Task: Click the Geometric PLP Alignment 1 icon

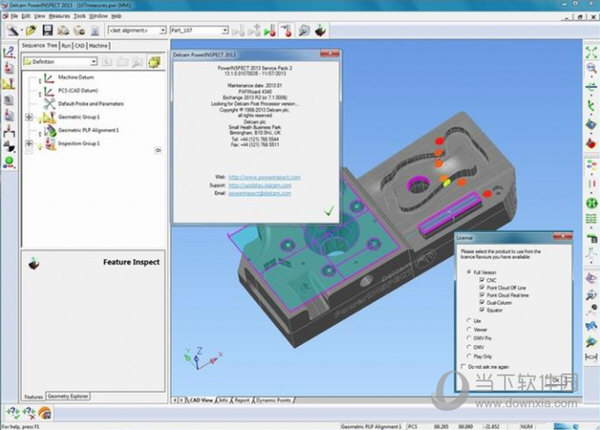Action: [48, 130]
